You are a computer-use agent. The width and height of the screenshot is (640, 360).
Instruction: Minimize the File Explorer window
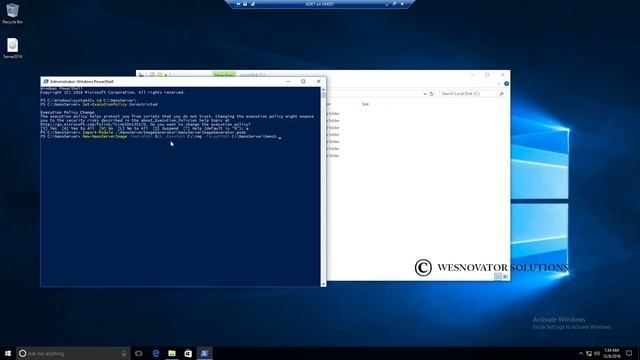[472, 75]
